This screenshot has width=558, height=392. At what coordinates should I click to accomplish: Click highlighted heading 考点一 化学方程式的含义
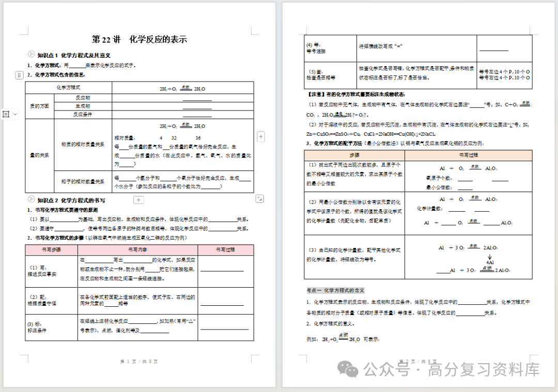click(x=335, y=290)
